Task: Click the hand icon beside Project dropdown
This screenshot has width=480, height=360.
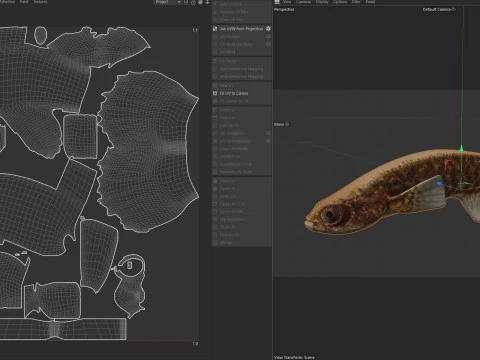Action: [x=200, y=2]
